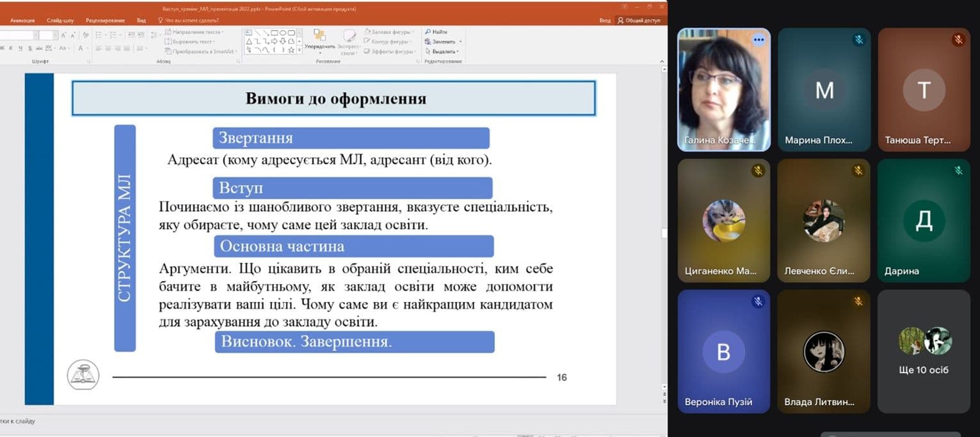Clear all formatting with the eraser icon

click(86, 35)
